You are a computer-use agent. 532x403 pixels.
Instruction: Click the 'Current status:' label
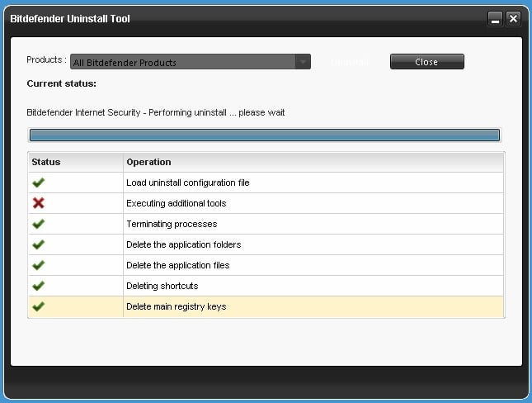pos(61,83)
